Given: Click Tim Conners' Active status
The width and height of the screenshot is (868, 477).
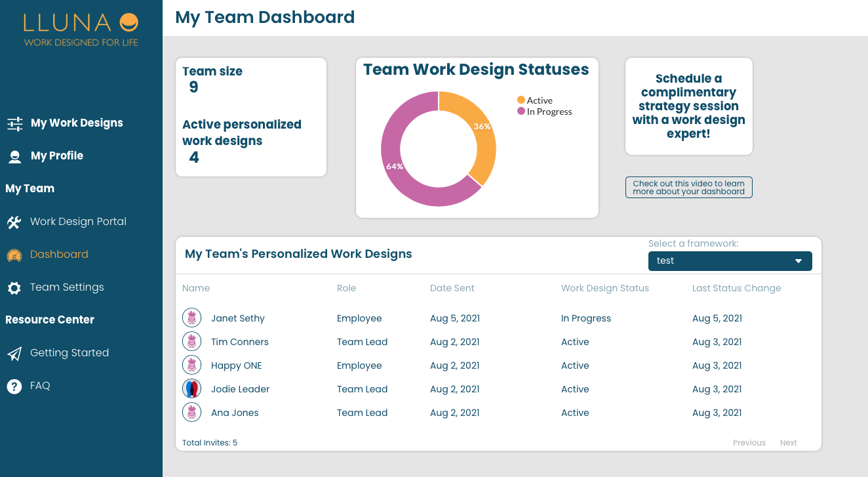Looking at the screenshot, I should pos(575,342).
